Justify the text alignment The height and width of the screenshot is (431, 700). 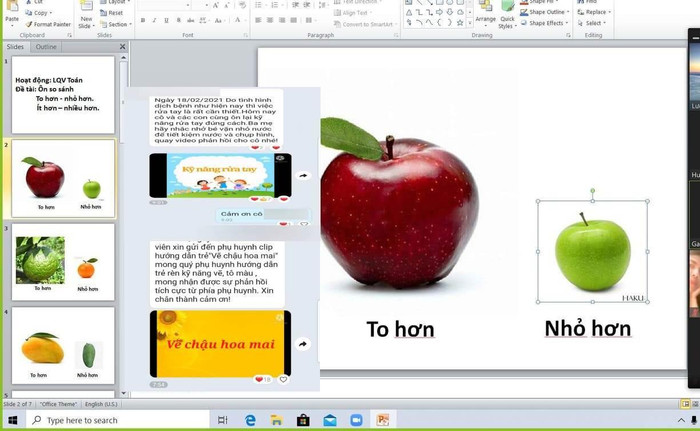point(293,20)
